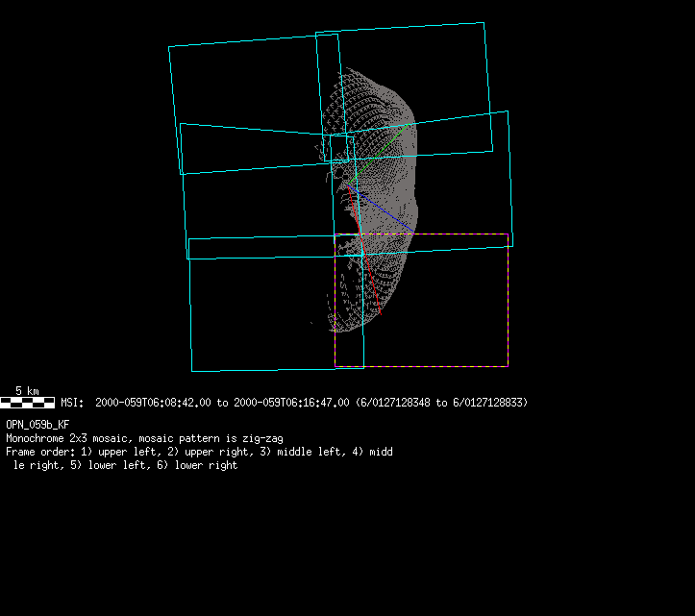Screen dimensions: 695x616
Task: Click the clock count 6/0127128348
Action: pos(395,403)
